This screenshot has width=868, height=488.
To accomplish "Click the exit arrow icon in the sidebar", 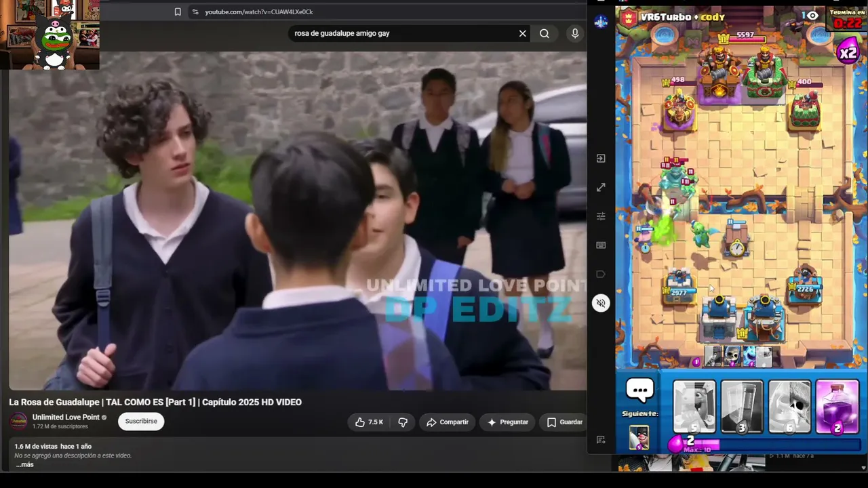I will (601, 159).
